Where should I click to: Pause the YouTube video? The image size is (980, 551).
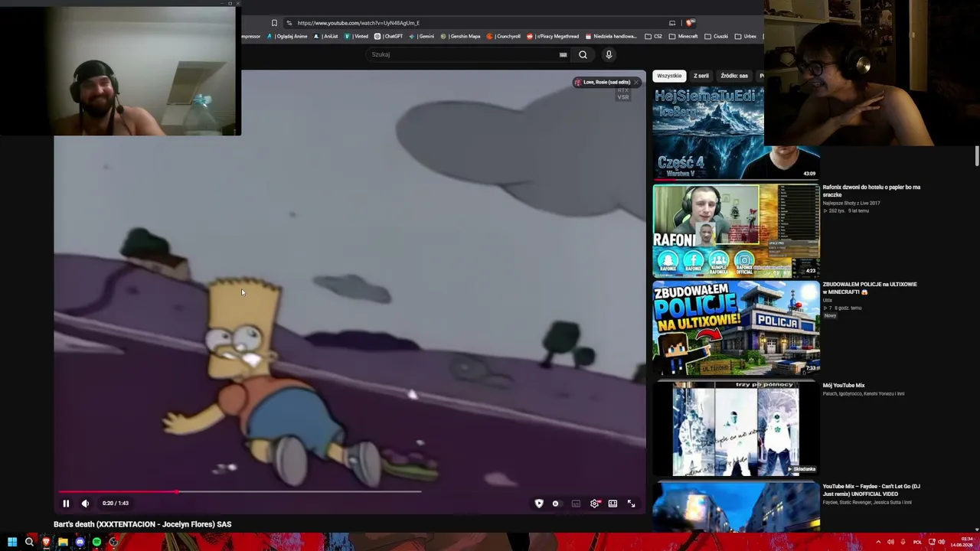(x=66, y=503)
